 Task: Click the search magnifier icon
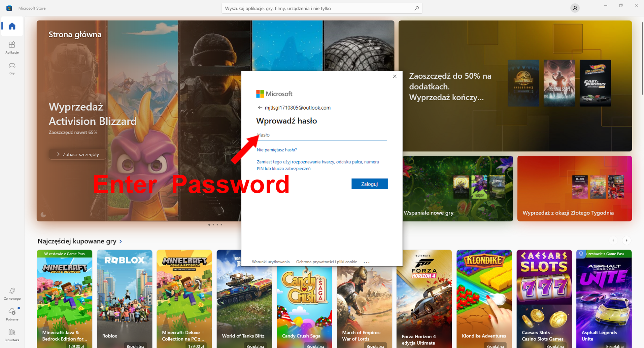[x=416, y=8]
